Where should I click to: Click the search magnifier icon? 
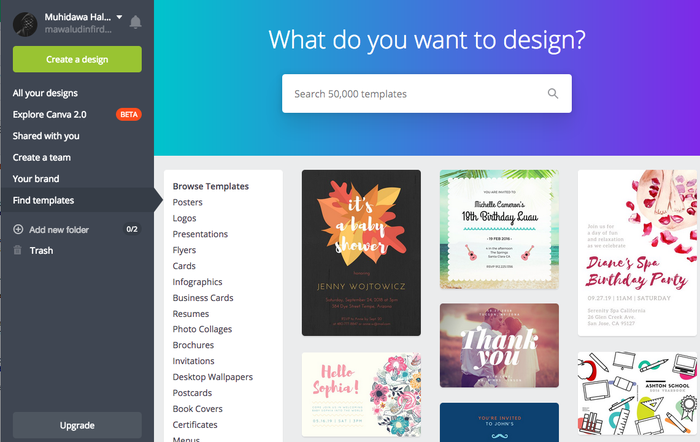553,93
